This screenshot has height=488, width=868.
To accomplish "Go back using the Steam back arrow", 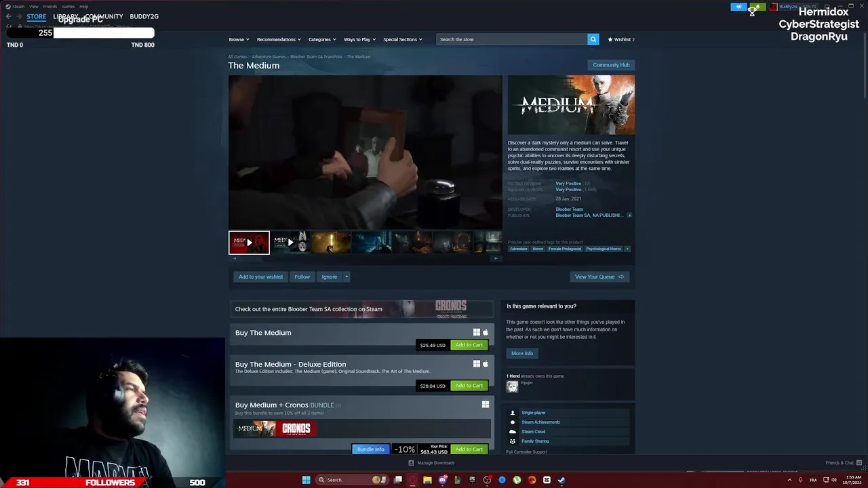I will [x=8, y=16].
